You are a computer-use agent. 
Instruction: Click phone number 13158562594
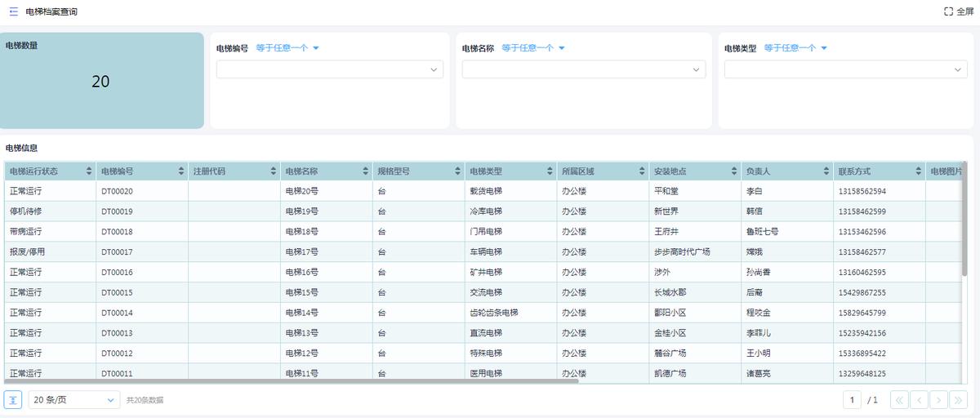pos(862,191)
